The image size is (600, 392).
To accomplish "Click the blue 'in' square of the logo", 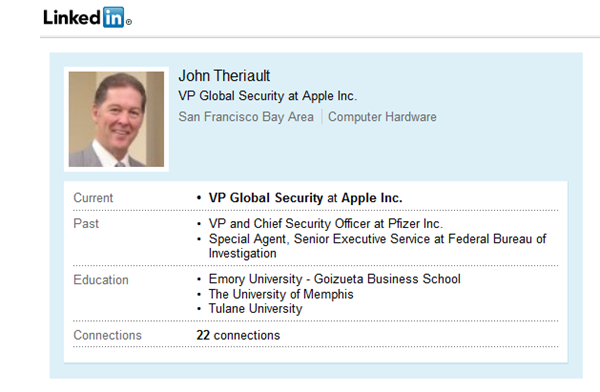I will point(113,17).
